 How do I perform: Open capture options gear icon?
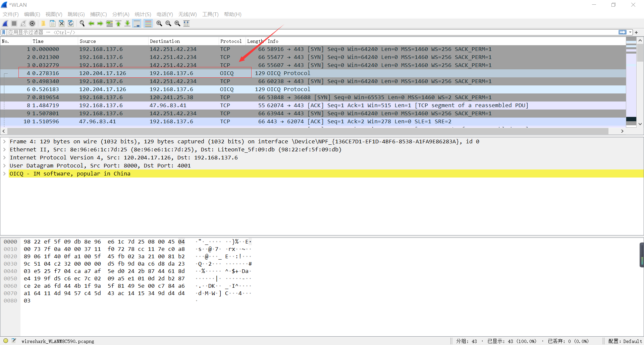(x=32, y=23)
